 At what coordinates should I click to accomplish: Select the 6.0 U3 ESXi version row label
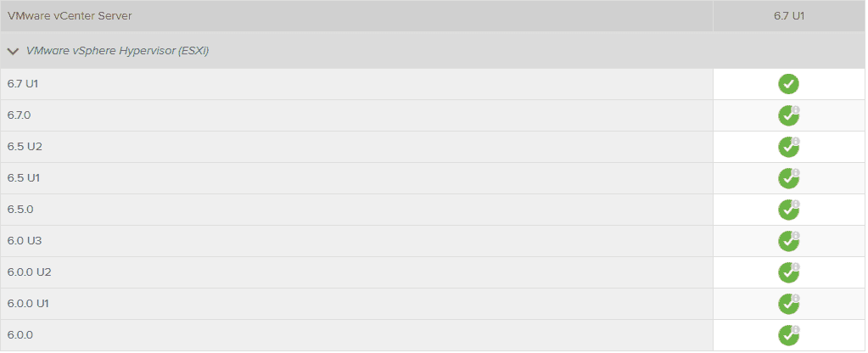pyautogui.click(x=25, y=241)
